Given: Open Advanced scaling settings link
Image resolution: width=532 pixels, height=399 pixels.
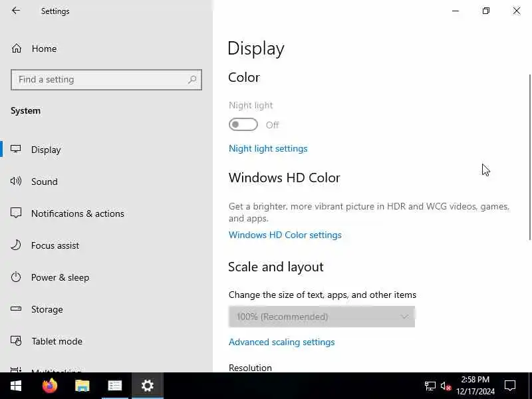Looking at the screenshot, I should point(281,342).
